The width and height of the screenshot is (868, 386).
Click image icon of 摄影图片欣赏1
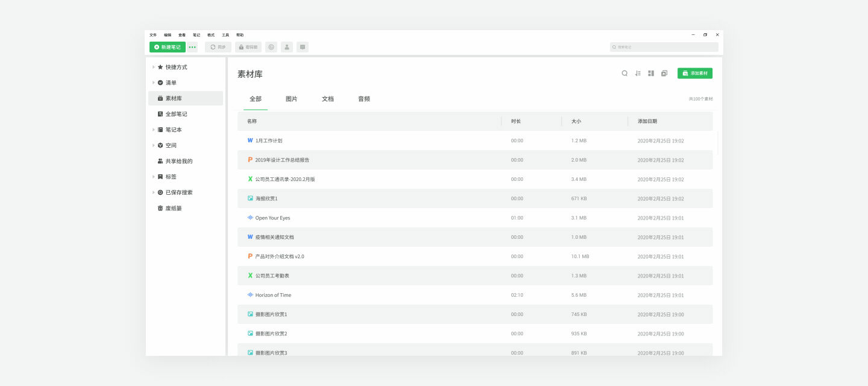click(x=250, y=314)
